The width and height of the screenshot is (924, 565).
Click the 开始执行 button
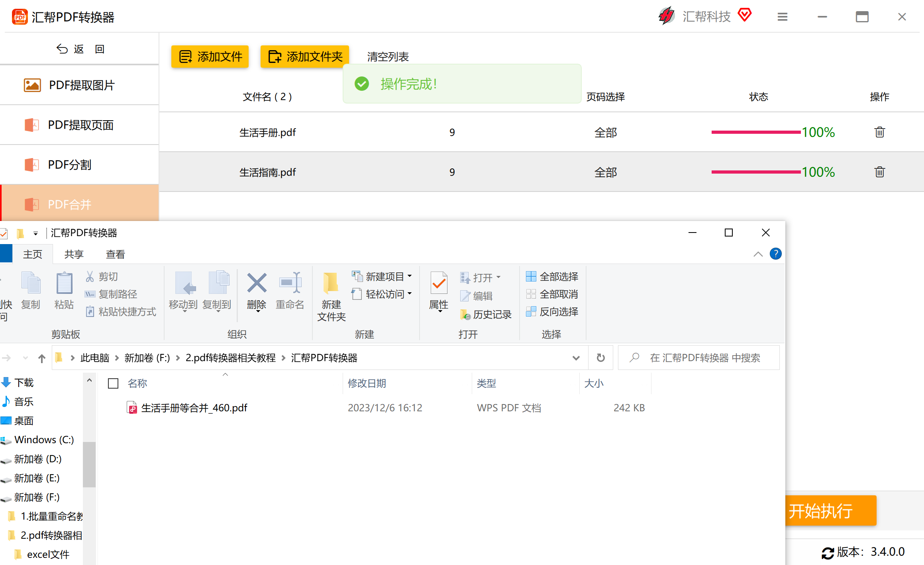point(831,510)
